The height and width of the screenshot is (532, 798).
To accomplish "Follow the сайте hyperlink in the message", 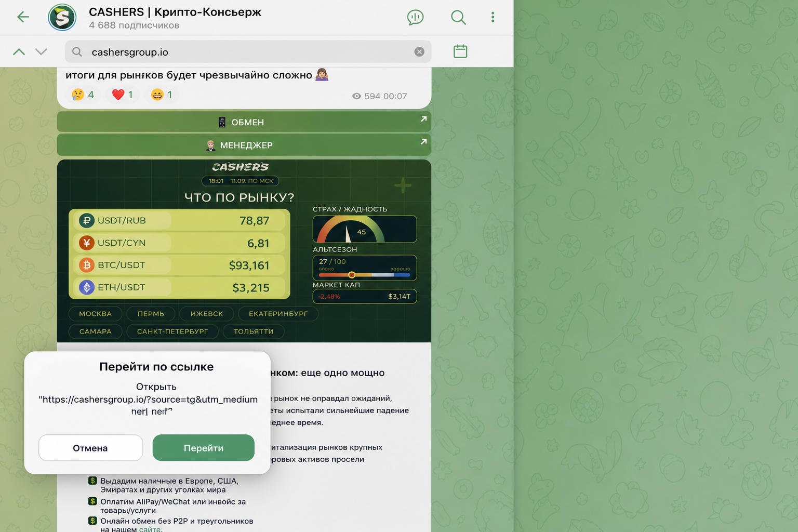I will 150,529.
